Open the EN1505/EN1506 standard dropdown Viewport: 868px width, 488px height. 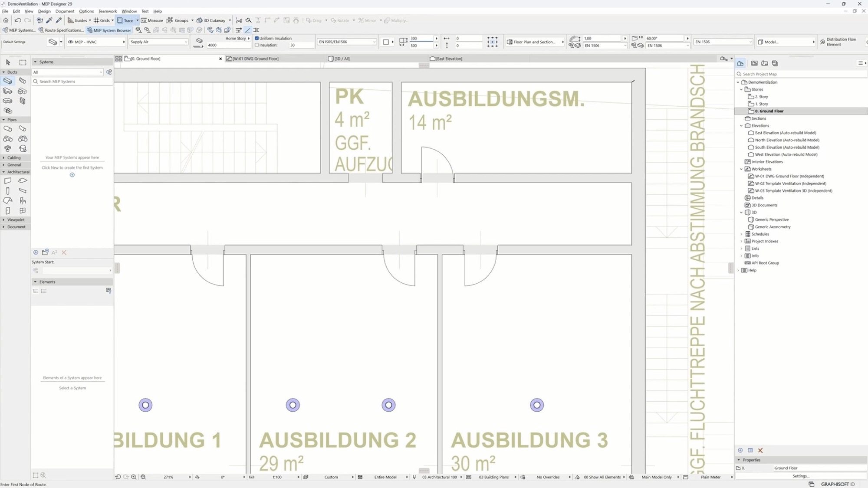pos(346,42)
